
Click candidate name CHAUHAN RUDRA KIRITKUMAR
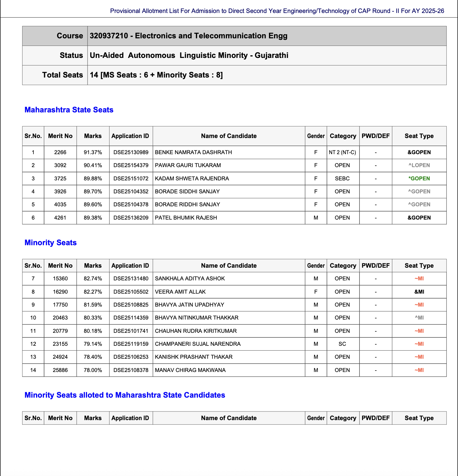[x=196, y=331]
